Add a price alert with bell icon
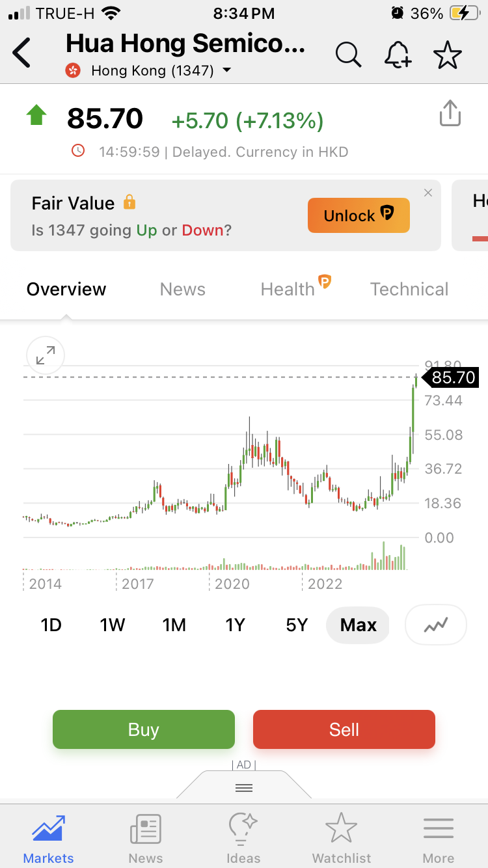This screenshot has height=868, width=488. point(398,55)
